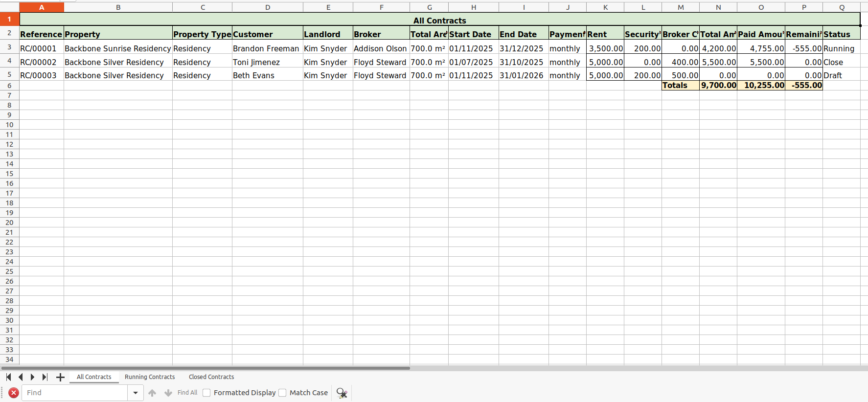868x402 pixels.
Task: Click the horizontal scrollbar thumb
Action: click(x=206, y=368)
